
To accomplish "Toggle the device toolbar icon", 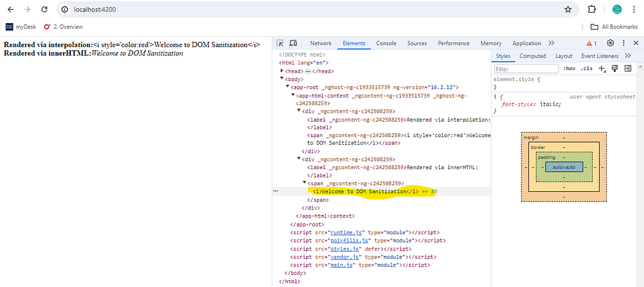I will click(293, 43).
